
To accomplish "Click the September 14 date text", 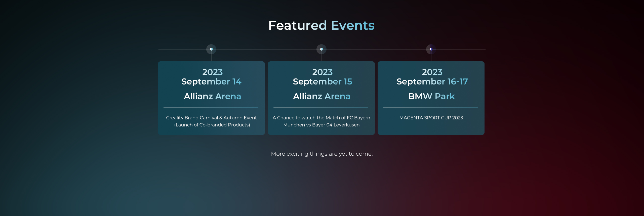I will (x=211, y=81).
